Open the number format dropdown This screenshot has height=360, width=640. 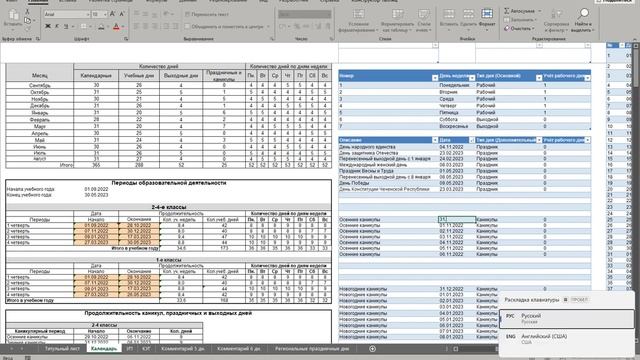point(328,14)
